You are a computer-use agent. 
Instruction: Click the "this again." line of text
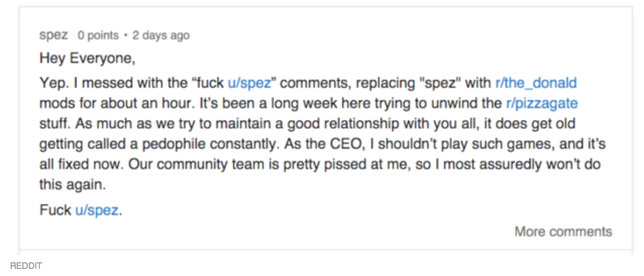73,185
